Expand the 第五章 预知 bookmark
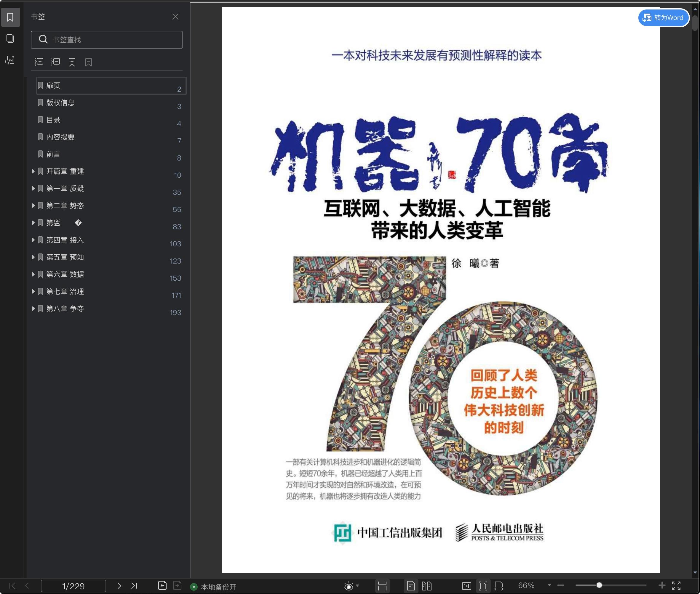The image size is (700, 594). tap(33, 257)
